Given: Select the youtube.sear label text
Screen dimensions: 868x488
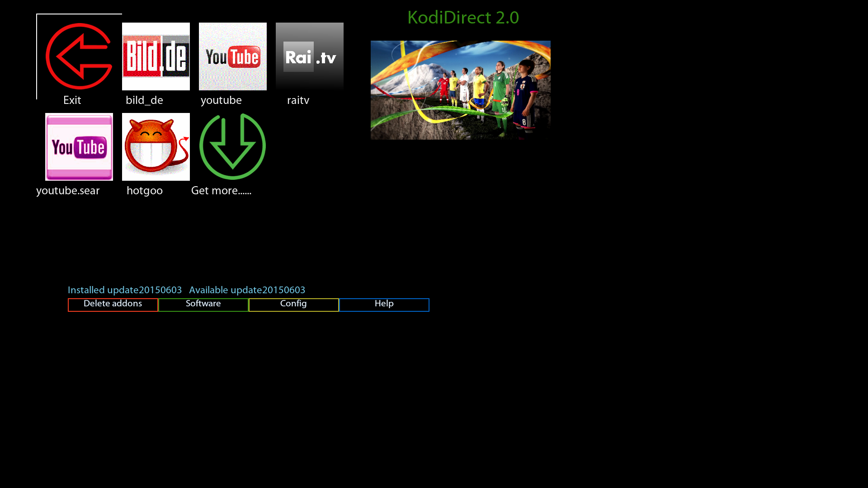Looking at the screenshot, I should [x=68, y=191].
